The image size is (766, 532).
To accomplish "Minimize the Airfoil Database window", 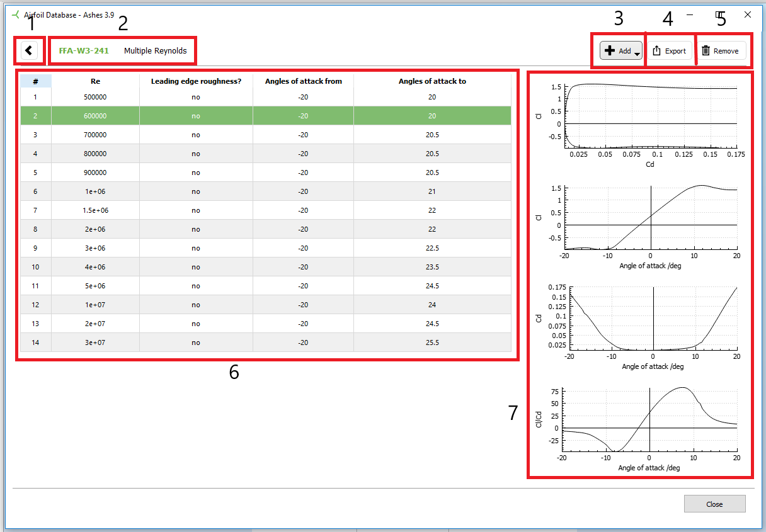I will tap(690, 14).
